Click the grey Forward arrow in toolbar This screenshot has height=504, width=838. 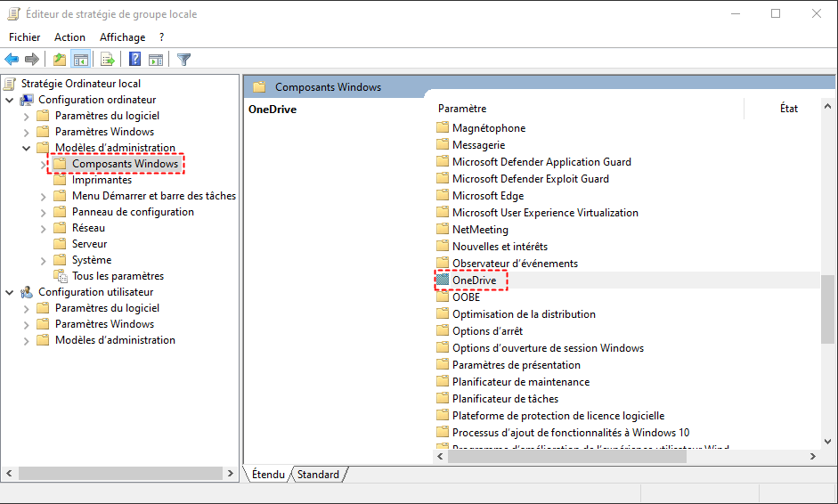pyautogui.click(x=32, y=60)
